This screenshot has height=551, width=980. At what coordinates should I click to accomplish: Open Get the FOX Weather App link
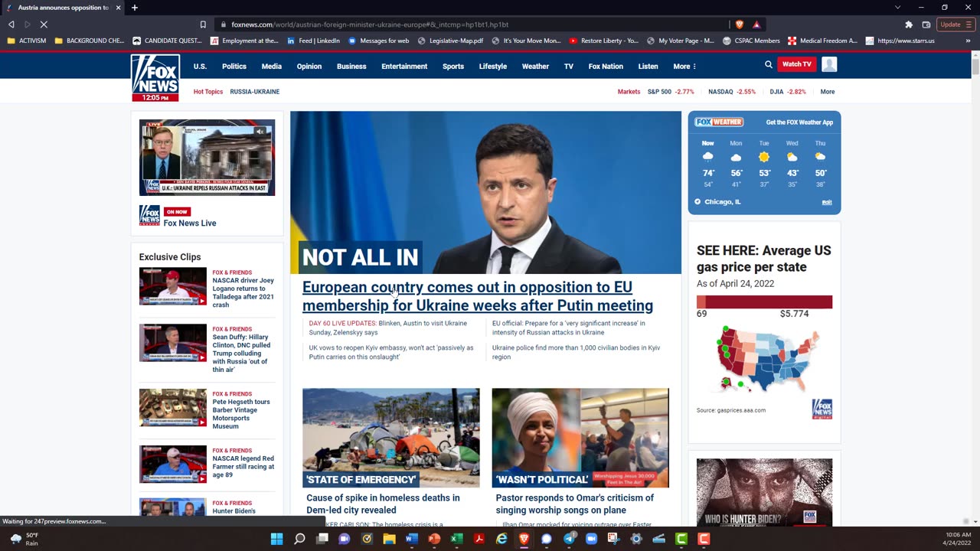click(799, 122)
